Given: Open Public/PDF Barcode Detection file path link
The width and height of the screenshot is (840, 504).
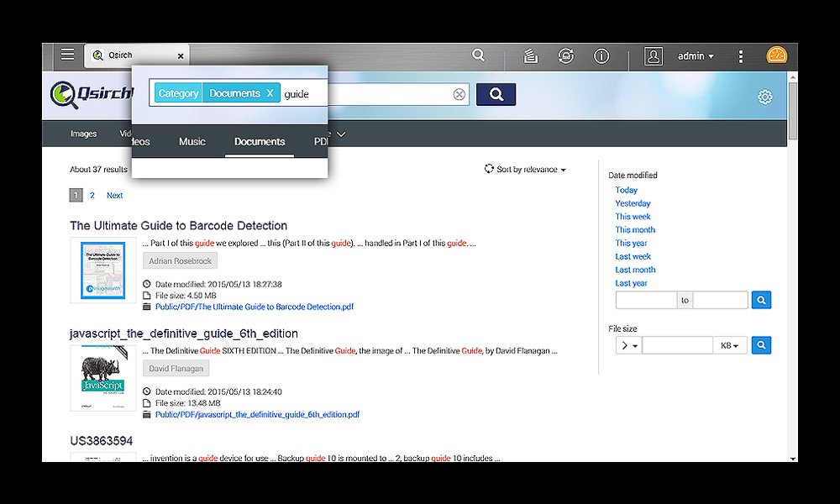Looking at the screenshot, I should pos(255,307).
